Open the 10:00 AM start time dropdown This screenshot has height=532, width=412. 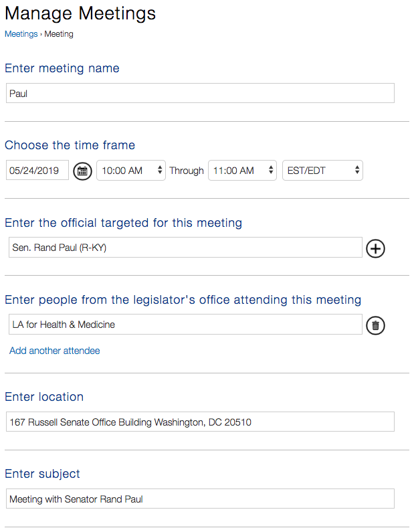131,171
